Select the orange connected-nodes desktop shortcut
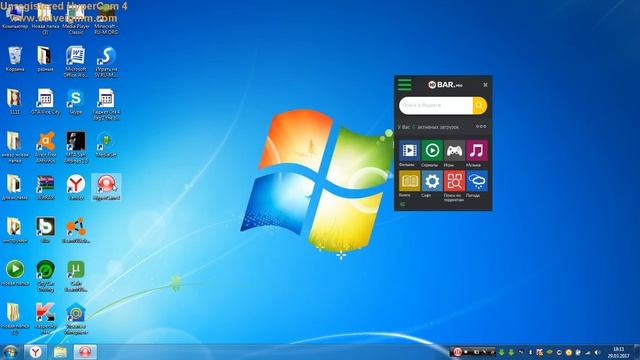640x360 pixels. click(76, 231)
